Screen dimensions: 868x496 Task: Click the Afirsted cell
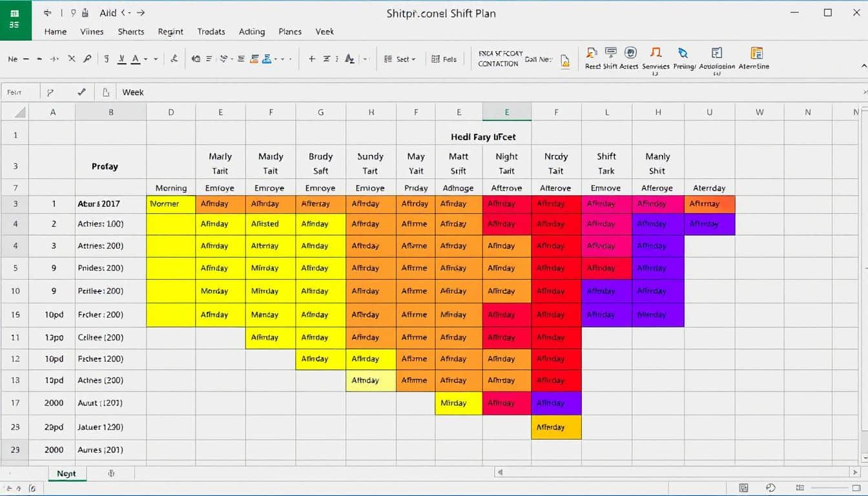(271, 224)
